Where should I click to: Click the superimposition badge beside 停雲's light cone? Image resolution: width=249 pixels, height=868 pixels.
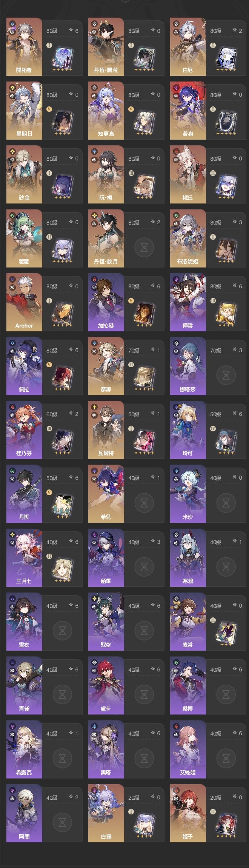(x=213, y=301)
